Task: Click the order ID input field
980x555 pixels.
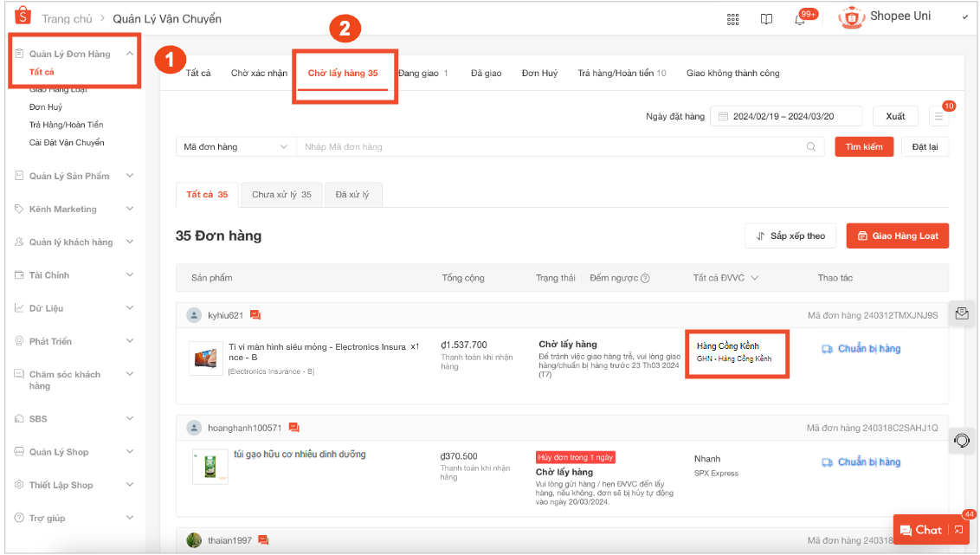Action: coord(554,147)
